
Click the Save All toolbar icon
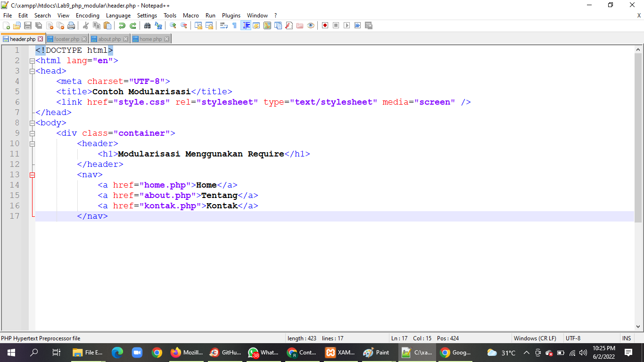[39, 25]
